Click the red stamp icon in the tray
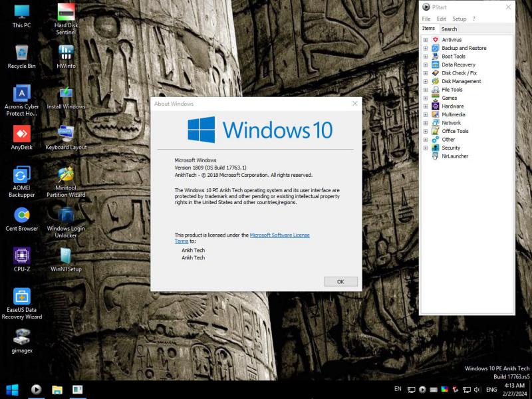This screenshot has width=532, height=399. click(x=456, y=390)
